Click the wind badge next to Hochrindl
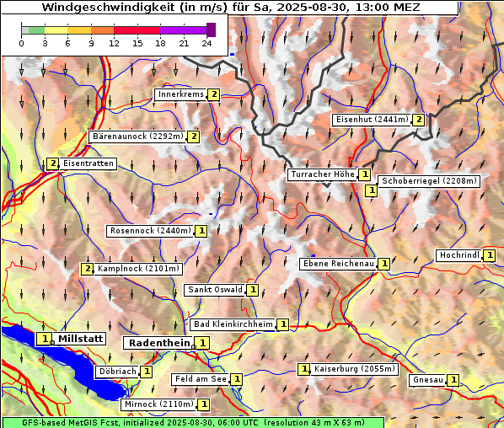This screenshot has height=428, width=504. [x=489, y=255]
